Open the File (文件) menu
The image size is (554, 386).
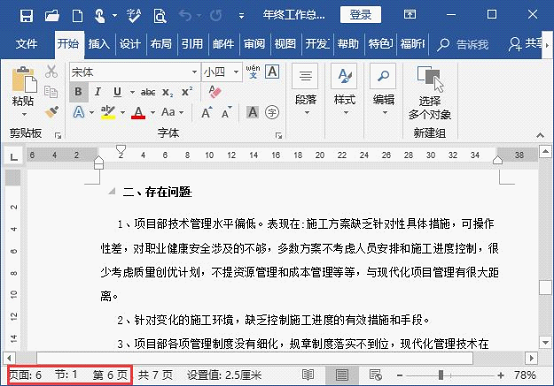(26, 44)
